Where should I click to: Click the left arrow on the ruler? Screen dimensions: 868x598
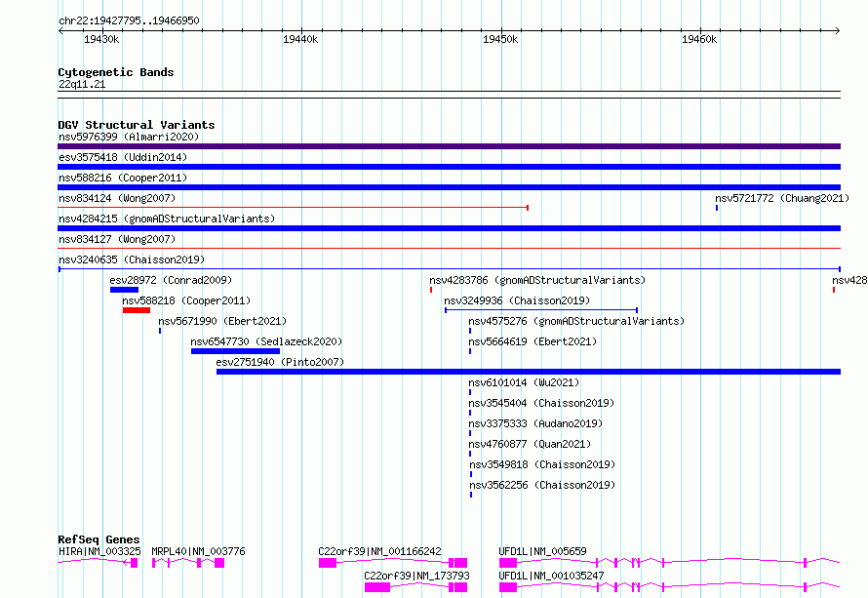pyautogui.click(x=60, y=31)
